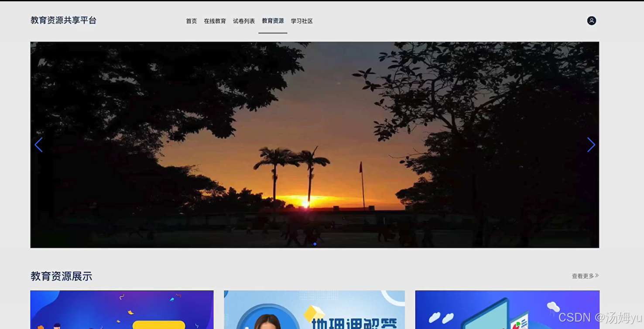The height and width of the screenshot is (329, 644).
Task: Click 查看更多 link
Action: (585, 276)
